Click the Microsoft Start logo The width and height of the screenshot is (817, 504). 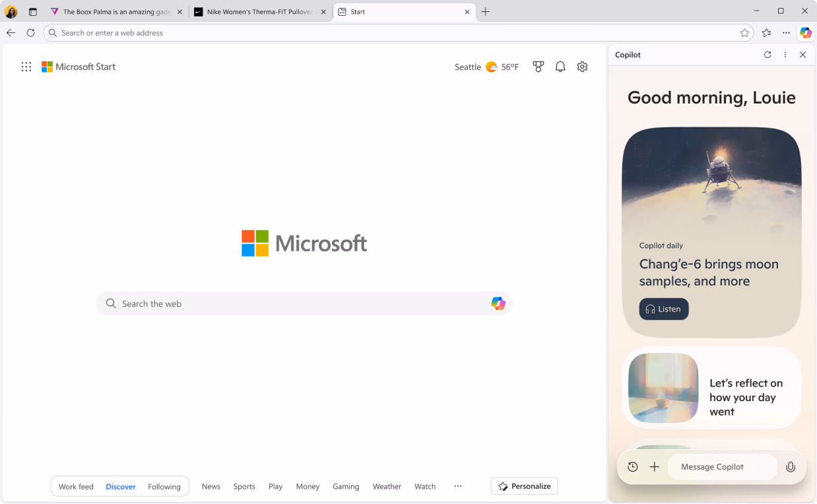point(79,67)
